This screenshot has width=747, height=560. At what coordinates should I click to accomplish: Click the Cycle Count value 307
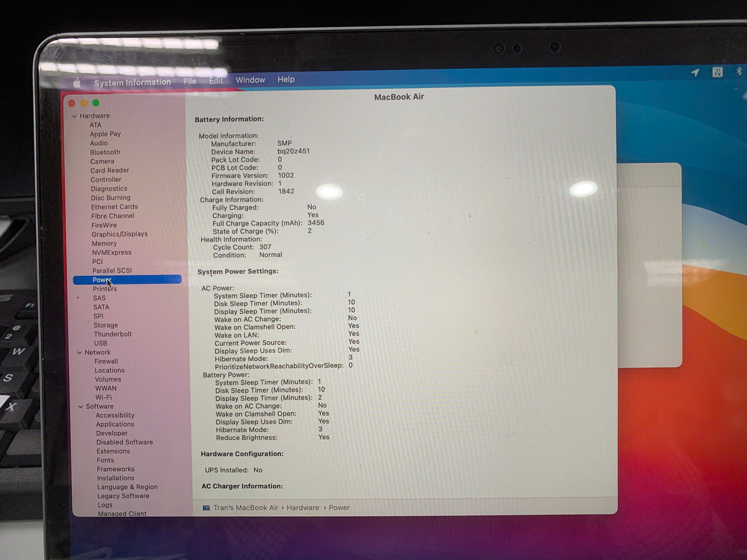pos(265,247)
